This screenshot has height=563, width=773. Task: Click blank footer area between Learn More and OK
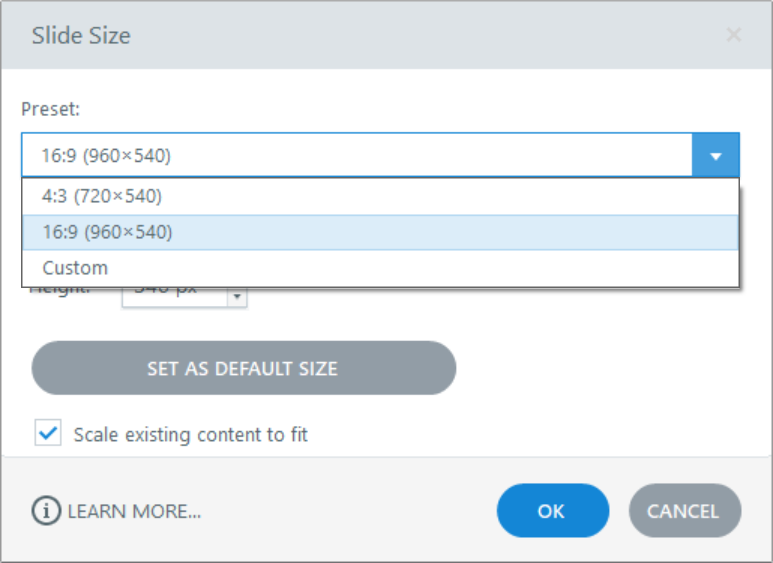[350, 511]
